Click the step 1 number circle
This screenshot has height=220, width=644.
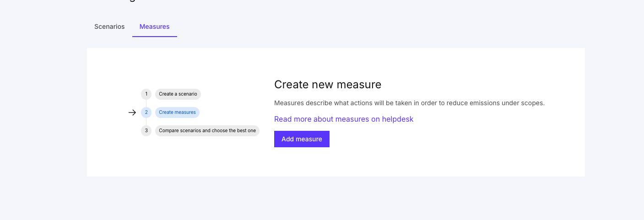146,94
